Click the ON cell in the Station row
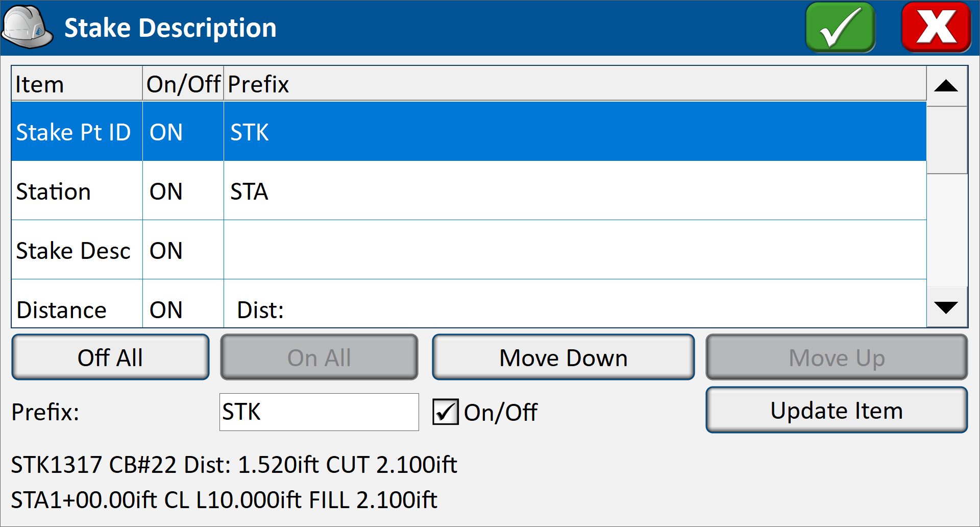980x527 pixels. click(183, 191)
